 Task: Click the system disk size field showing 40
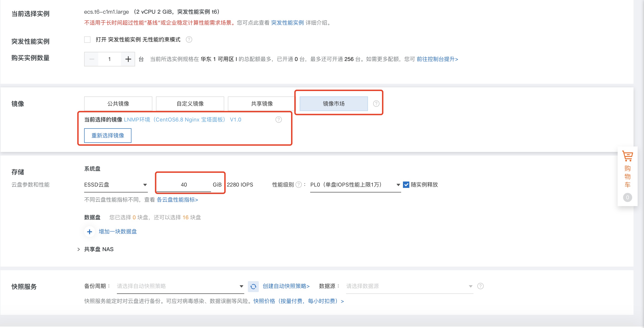[x=184, y=184]
